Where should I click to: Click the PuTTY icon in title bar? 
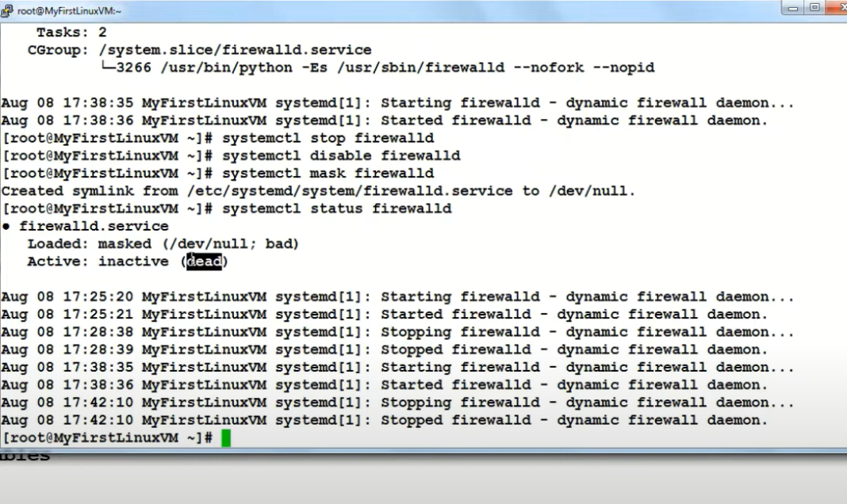pyautogui.click(x=7, y=11)
